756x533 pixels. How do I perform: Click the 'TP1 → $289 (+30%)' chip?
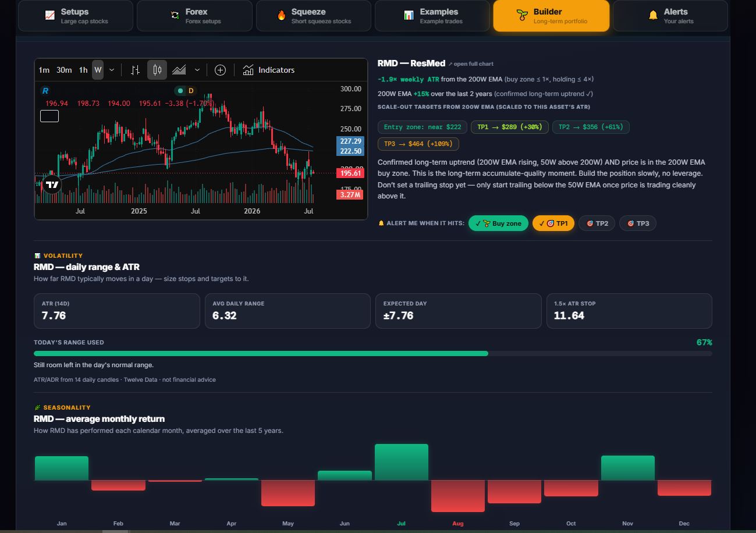click(509, 127)
